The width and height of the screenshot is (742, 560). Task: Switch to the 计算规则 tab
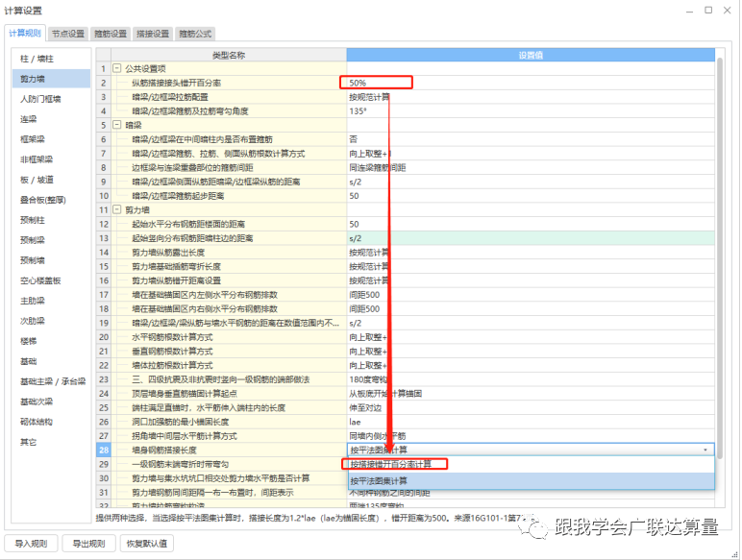point(25,33)
